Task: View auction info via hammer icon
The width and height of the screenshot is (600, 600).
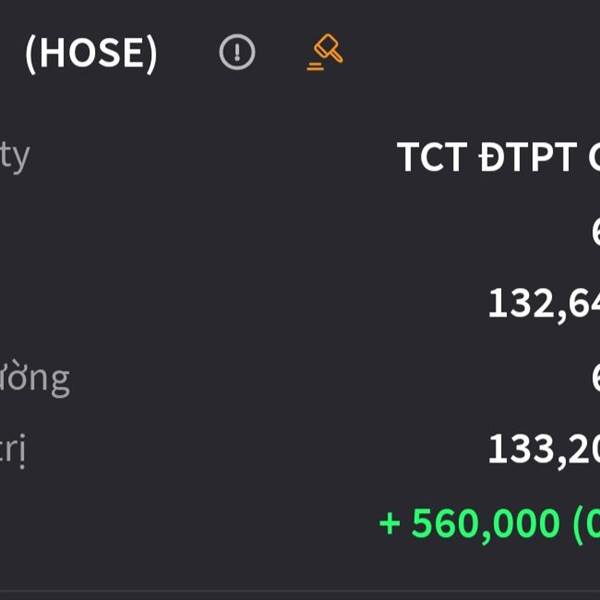Action: coord(325,52)
